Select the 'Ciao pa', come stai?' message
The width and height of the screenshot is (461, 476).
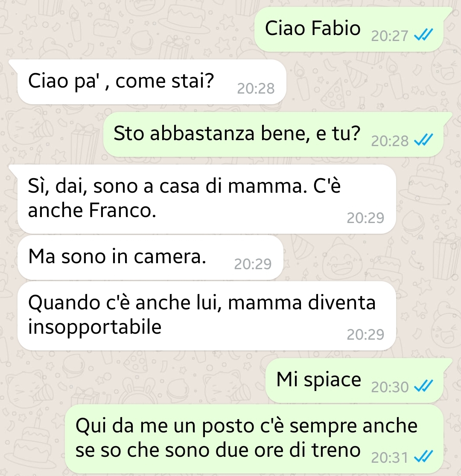point(152,82)
